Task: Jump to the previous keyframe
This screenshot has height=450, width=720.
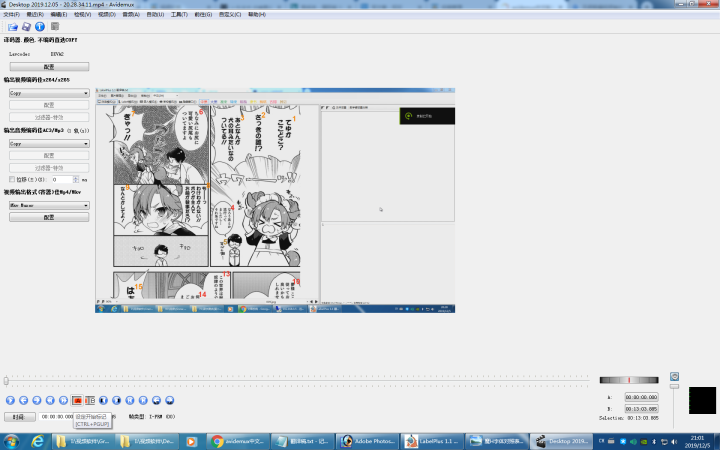Action: click(x=50, y=400)
